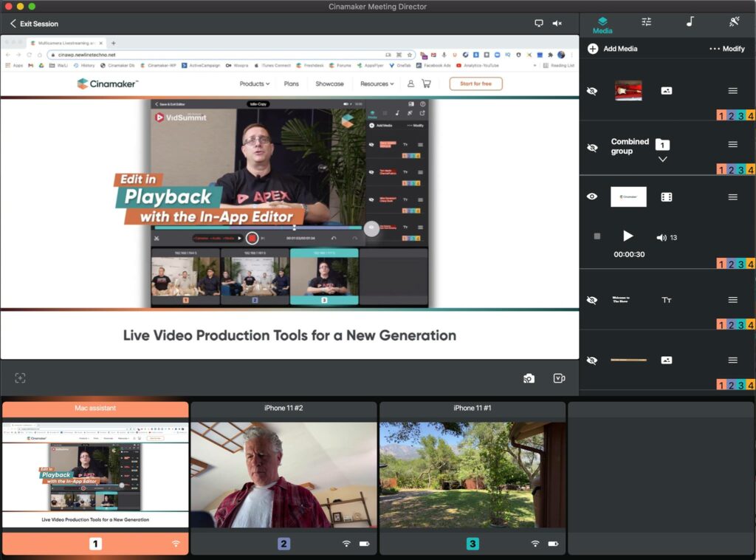Show the hidden Combined group
The height and width of the screenshot is (560, 756).
(592, 148)
